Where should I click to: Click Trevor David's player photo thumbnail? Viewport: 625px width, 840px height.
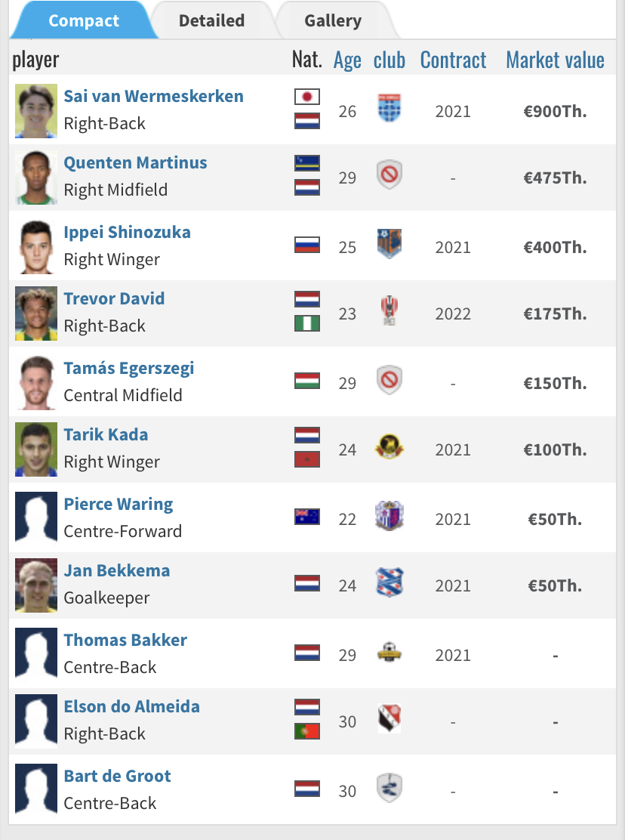coord(36,313)
